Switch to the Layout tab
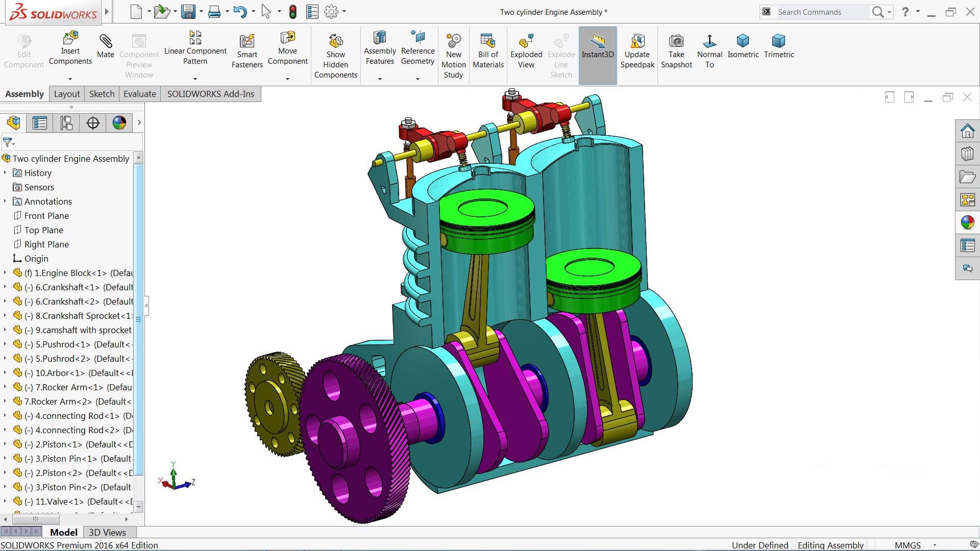 click(x=67, y=94)
